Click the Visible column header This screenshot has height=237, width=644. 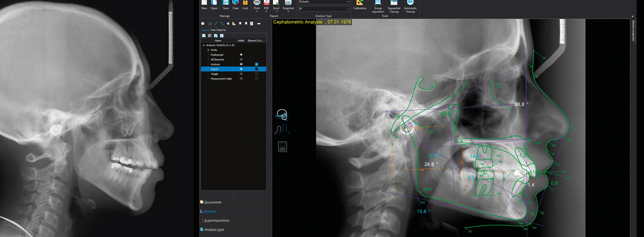(241, 41)
